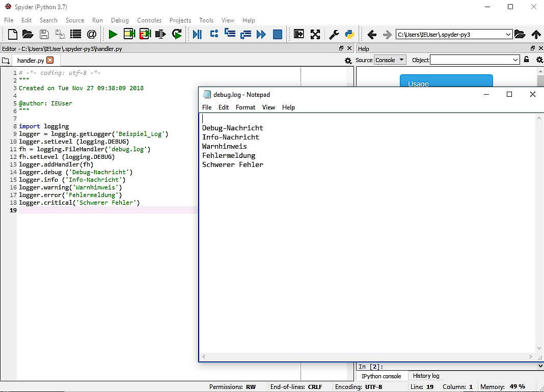
Task: Open the Search menu
Action: [x=48, y=20]
